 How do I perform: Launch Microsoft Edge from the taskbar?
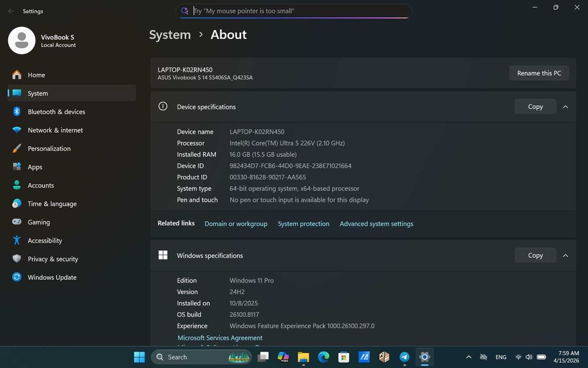tap(323, 357)
